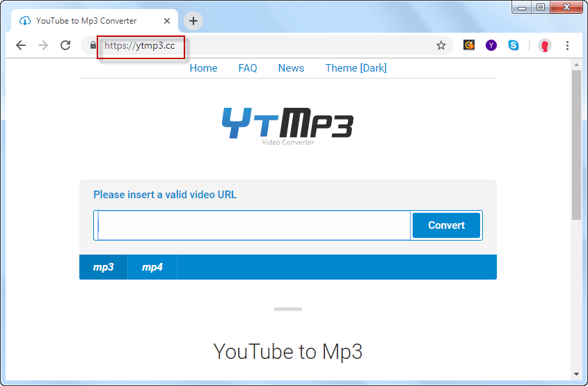This screenshot has width=588, height=386.
Task: Open the News link
Action: click(291, 68)
